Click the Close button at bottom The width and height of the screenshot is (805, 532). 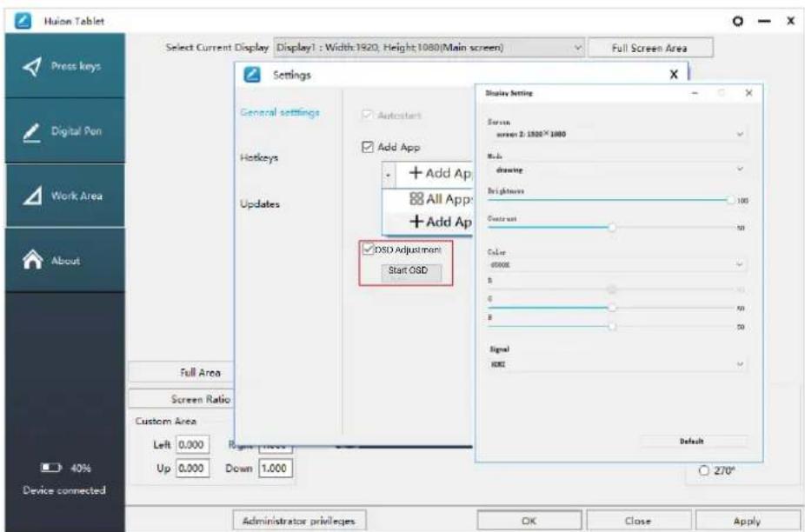click(x=638, y=521)
